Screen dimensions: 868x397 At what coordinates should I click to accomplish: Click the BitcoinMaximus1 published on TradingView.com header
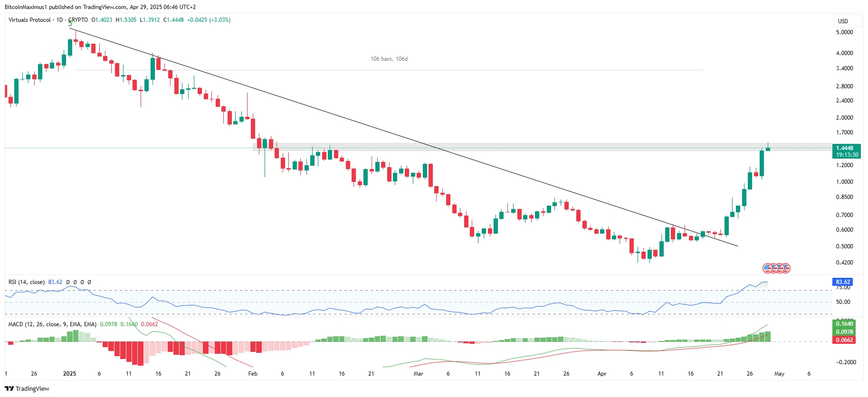100,7
